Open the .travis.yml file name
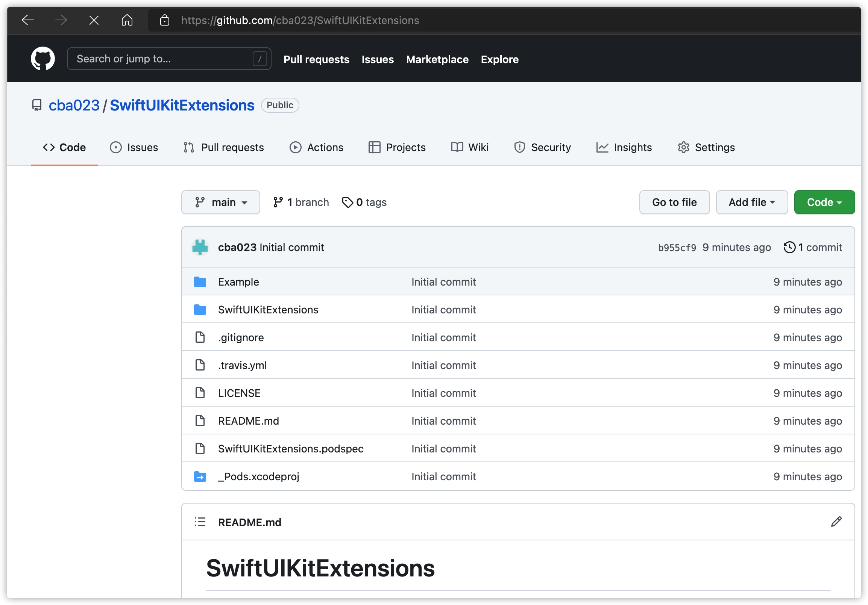 [242, 365]
